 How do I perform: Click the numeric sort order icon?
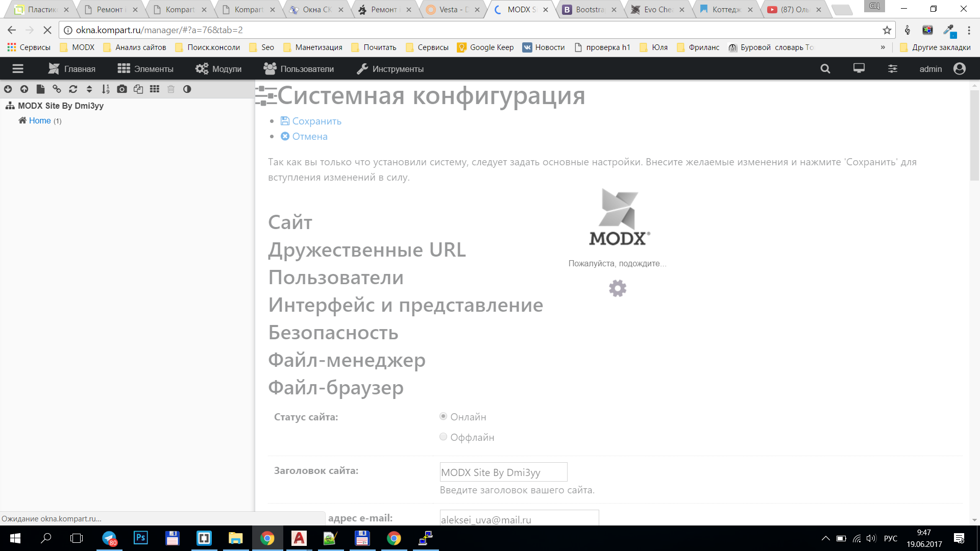click(106, 89)
